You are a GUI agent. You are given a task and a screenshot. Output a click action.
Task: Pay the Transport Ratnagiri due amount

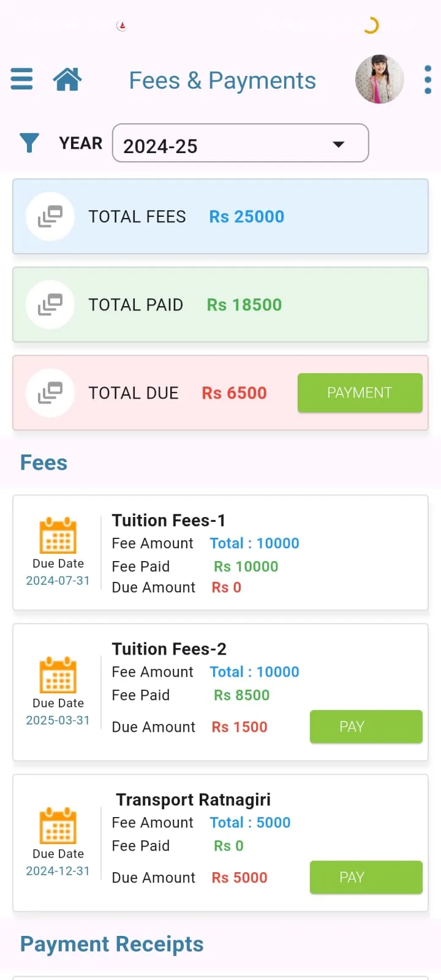pos(366,877)
